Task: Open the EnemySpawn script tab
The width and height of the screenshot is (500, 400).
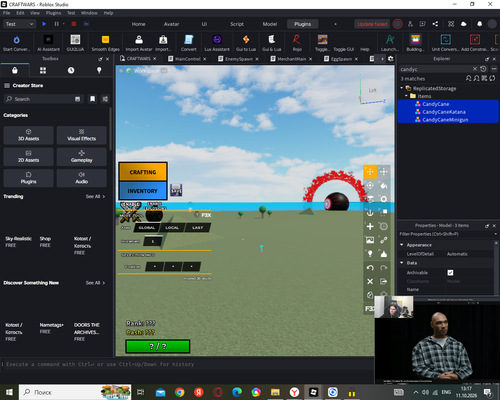Action: coord(238,59)
